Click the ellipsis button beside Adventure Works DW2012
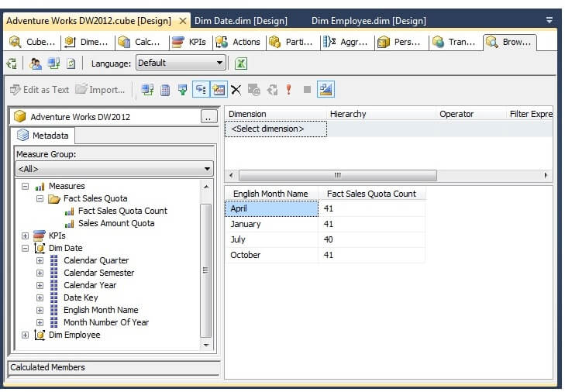 click(x=208, y=117)
